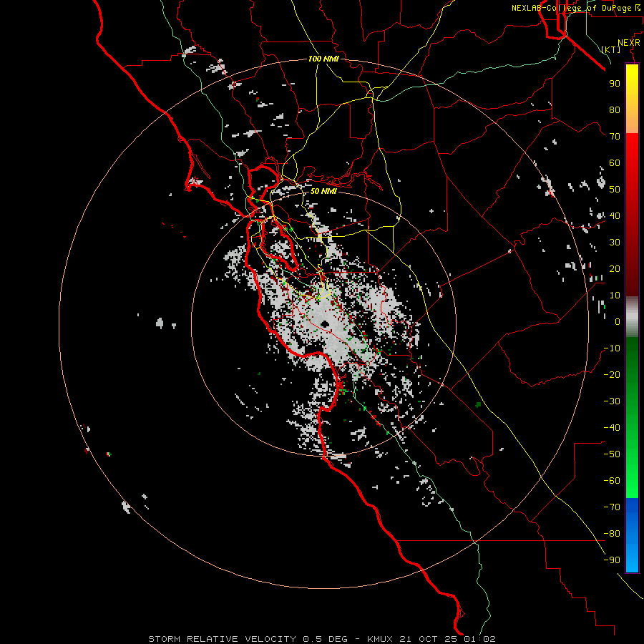Select the -30 value on velocity scale
Screen dimensions: 644x644
612,401
